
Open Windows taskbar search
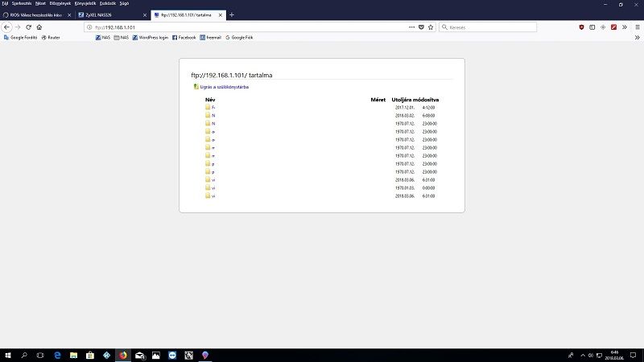point(24,355)
